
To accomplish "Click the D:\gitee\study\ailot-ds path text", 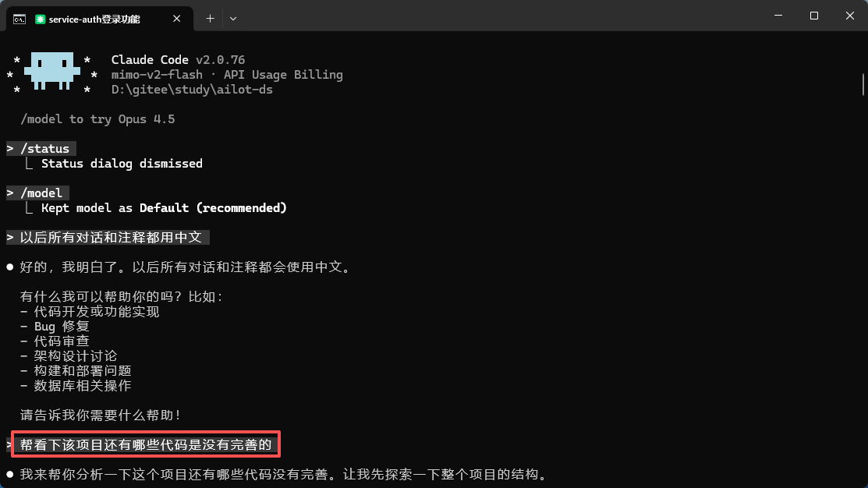I will 192,90.
